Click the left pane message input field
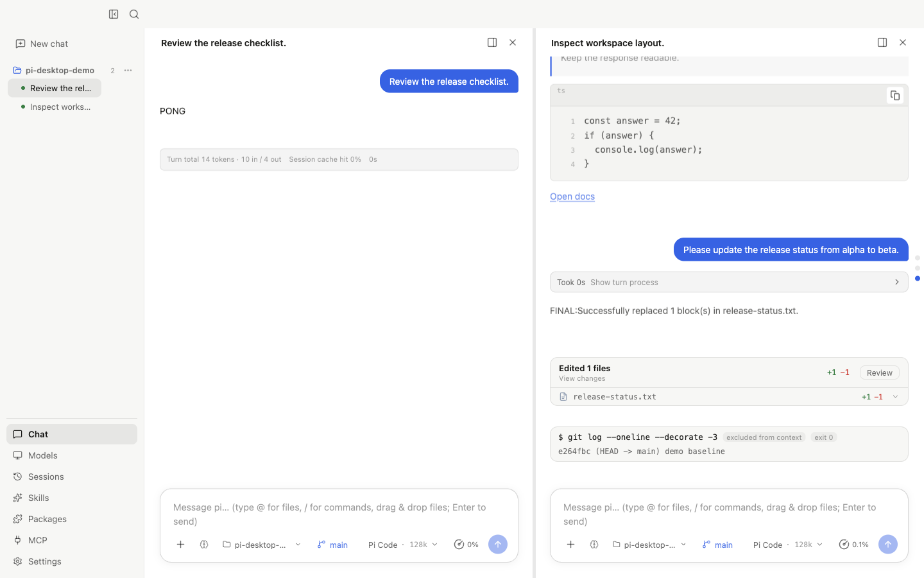 tap(339, 514)
